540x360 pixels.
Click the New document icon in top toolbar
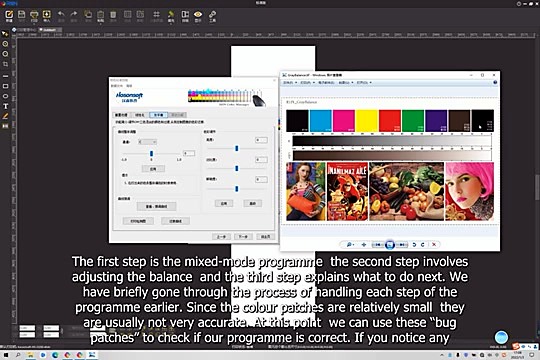(9, 15)
